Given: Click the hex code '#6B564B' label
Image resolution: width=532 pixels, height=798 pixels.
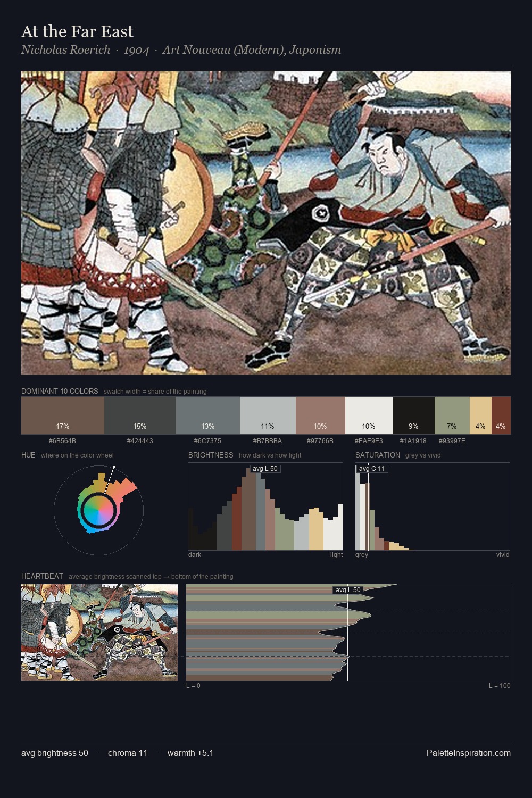Looking at the screenshot, I should (x=62, y=440).
